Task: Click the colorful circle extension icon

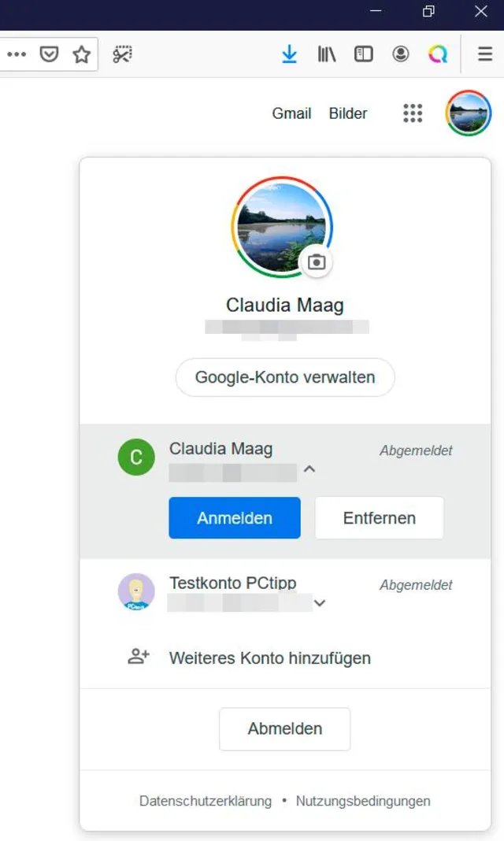Action: point(438,54)
